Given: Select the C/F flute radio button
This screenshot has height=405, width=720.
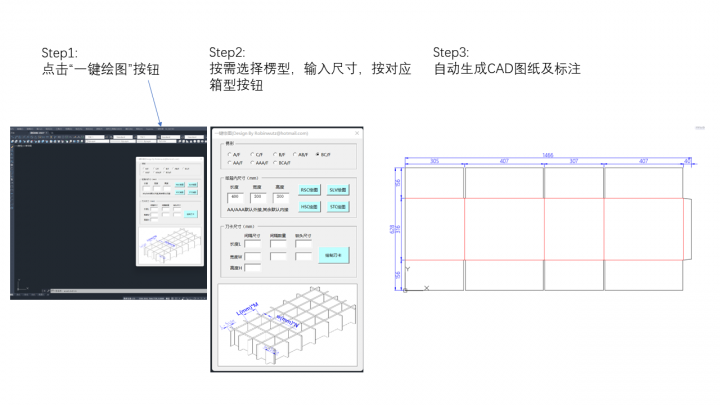Looking at the screenshot, I should click(251, 155).
